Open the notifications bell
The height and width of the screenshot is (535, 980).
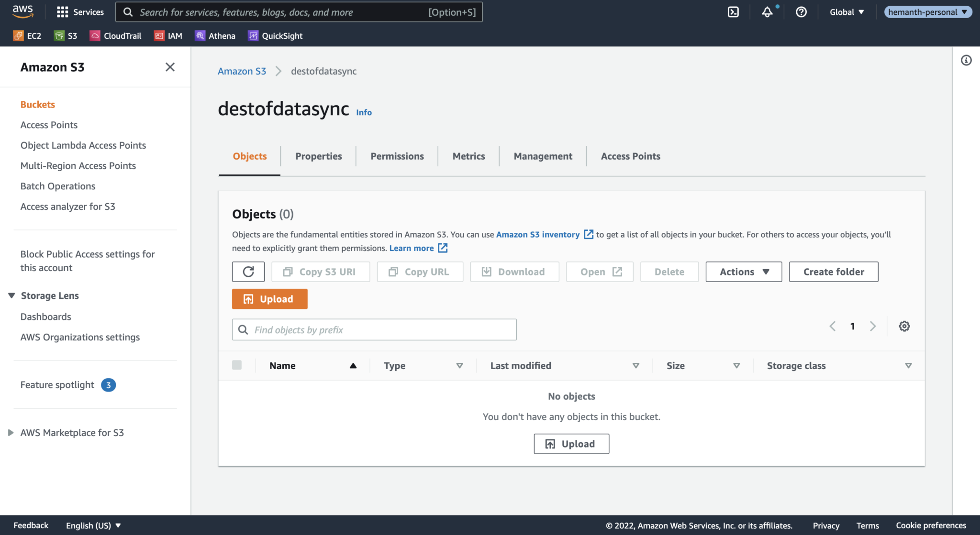[768, 12]
